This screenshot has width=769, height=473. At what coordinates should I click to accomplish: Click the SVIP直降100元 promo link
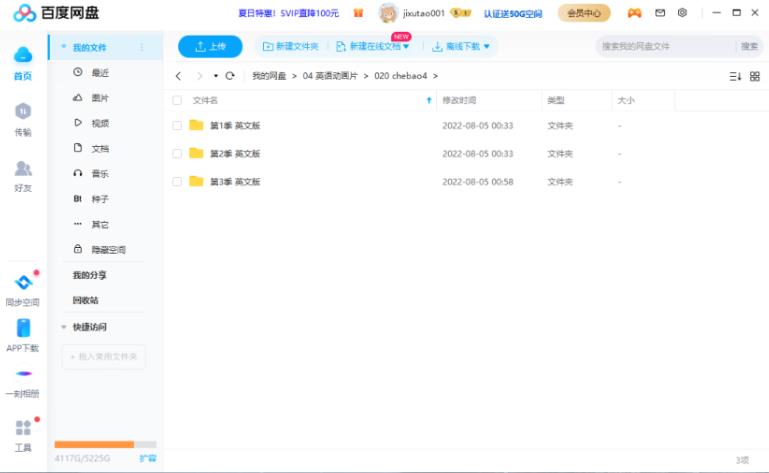pos(288,13)
